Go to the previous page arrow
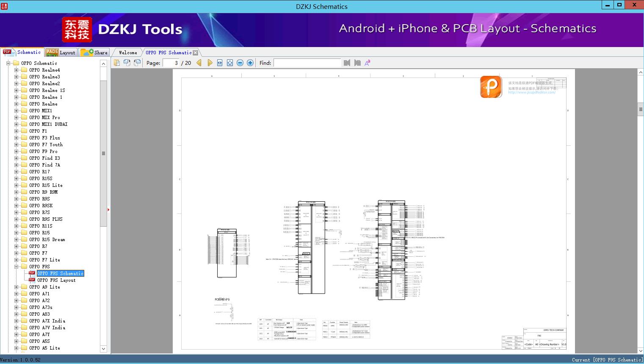 pos(199,63)
